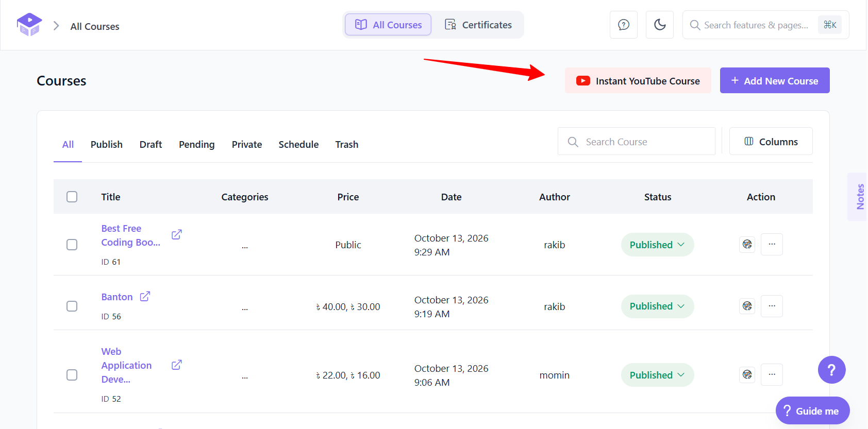Image resolution: width=868 pixels, height=429 pixels.
Task: Open Web Application Deve... course link
Action: pyautogui.click(x=127, y=366)
